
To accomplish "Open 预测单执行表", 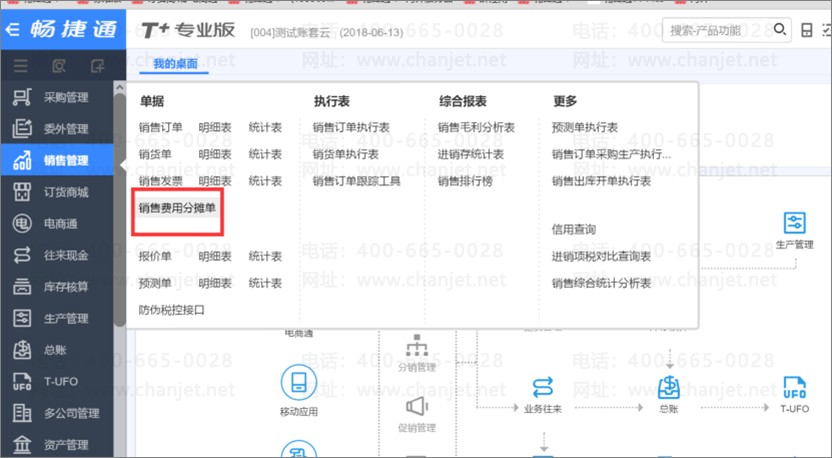I will click(x=585, y=127).
